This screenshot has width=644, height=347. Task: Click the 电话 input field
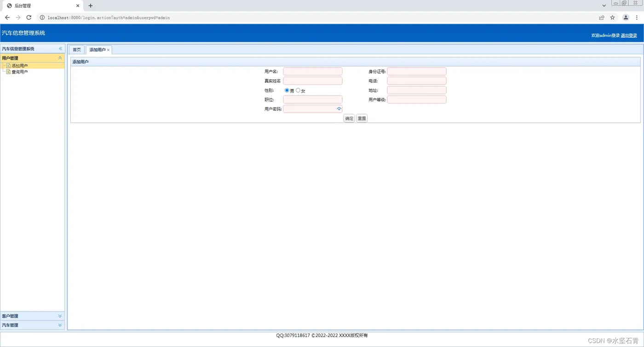[x=417, y=81]
